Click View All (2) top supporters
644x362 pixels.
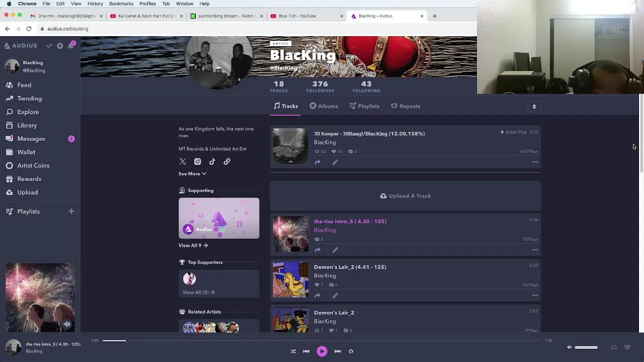pyautogui.click(x=199, y=292)
